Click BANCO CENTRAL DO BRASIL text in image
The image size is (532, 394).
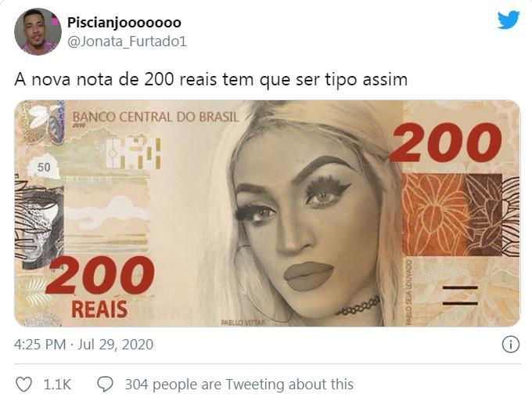click(156, 117)
